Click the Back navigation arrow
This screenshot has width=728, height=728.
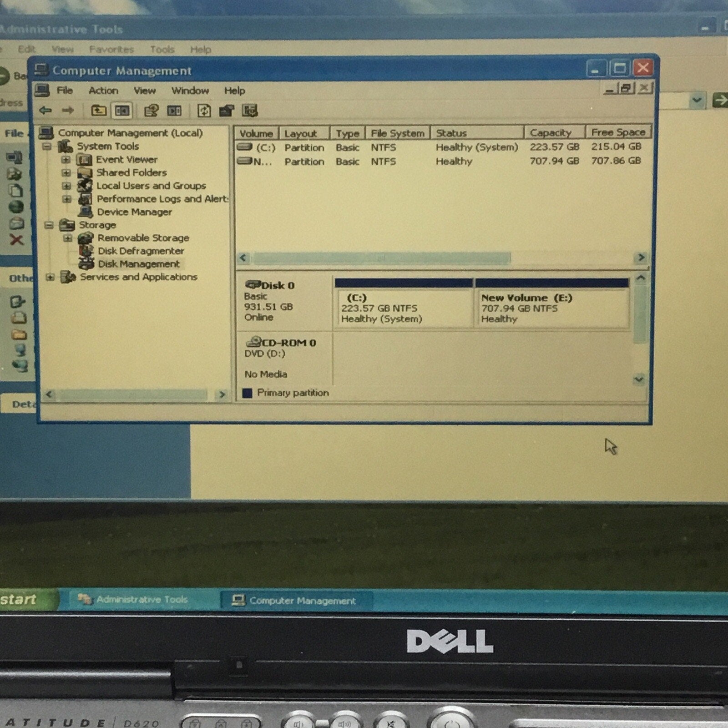point(45,110)
